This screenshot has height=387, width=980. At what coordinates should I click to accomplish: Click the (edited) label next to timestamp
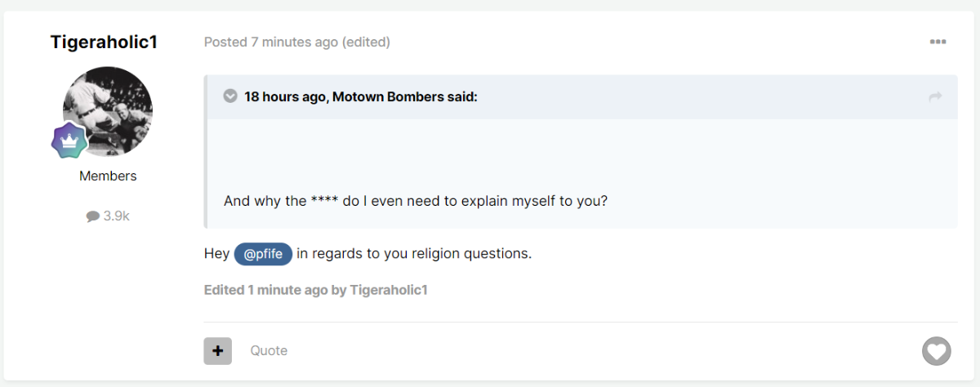coord(366,42)
